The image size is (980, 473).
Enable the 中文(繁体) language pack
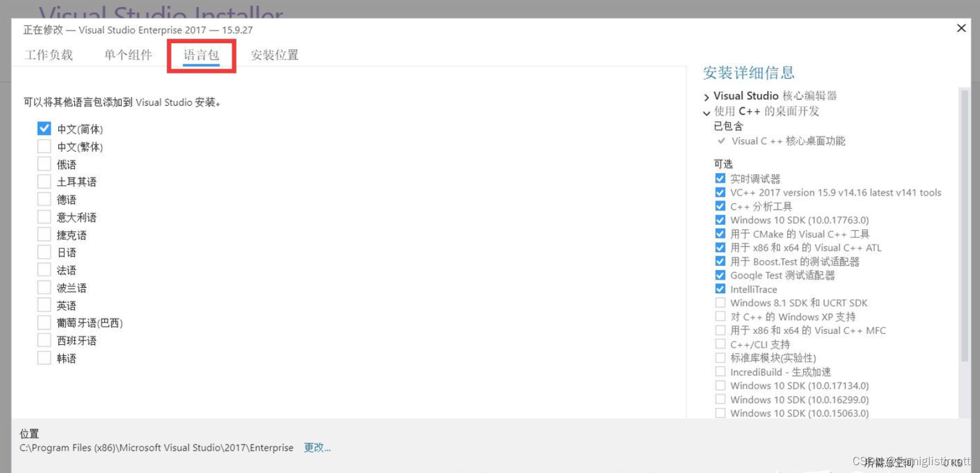pyautogui.click(x=44, y=146)
